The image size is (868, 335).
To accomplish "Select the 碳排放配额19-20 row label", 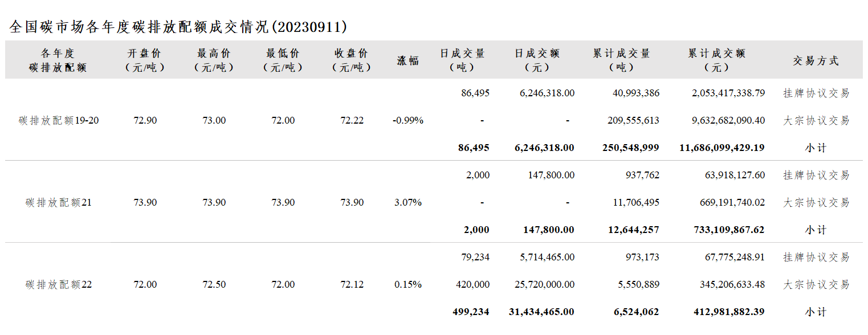I will (x=59, y=120).
